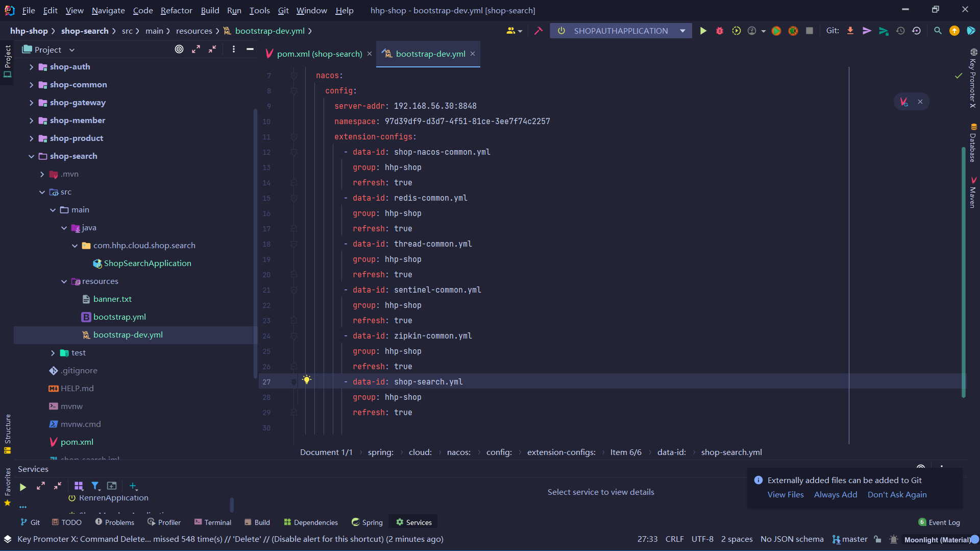This screenshot has width=980, height=551.
Task: Push commits via Git toolbar icon
Action: point(884,31)
